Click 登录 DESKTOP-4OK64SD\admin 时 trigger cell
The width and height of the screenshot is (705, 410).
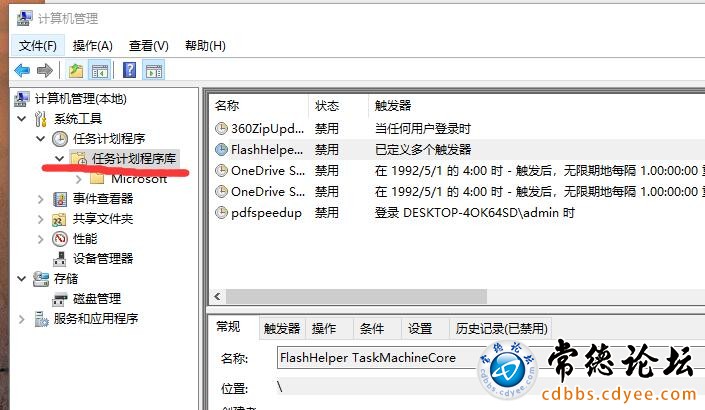tap(474, 212)
